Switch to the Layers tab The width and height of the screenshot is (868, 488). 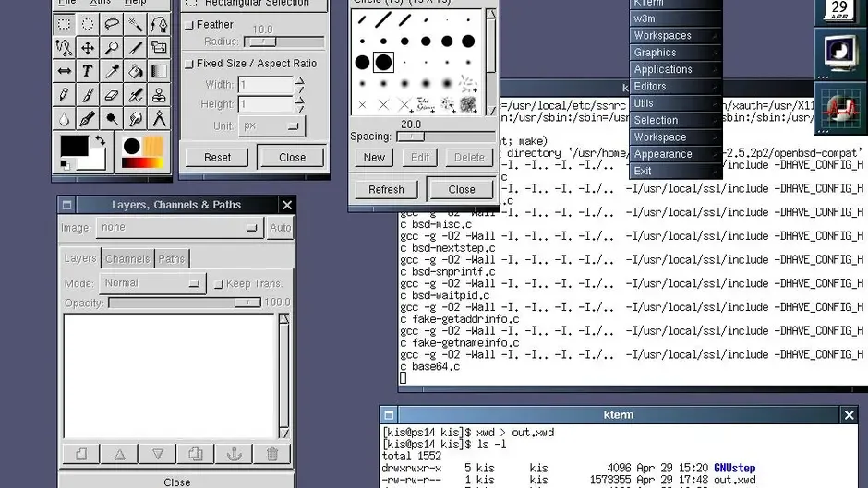coord(80,258)
